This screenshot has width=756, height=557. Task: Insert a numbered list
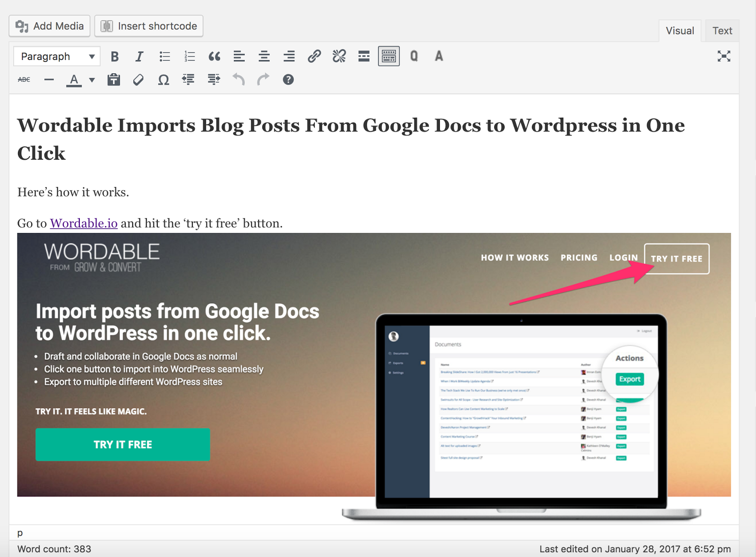click(189, 57)
